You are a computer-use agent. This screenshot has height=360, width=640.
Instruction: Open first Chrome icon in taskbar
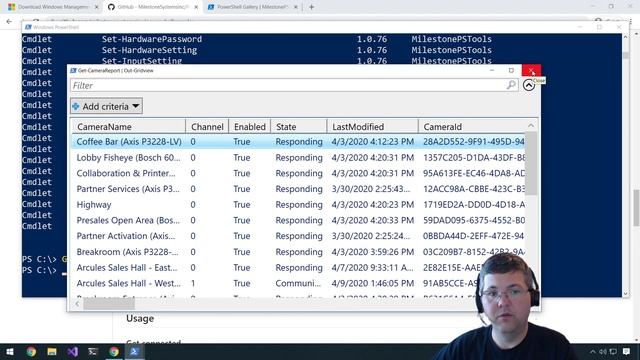tap(31, 351)
